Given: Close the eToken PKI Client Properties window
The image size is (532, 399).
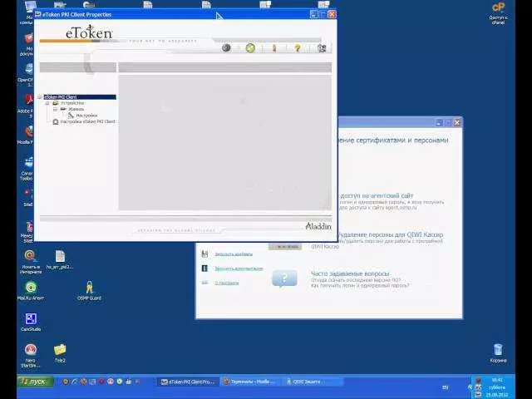Looking at the screenshot, I should click(332, 14).
